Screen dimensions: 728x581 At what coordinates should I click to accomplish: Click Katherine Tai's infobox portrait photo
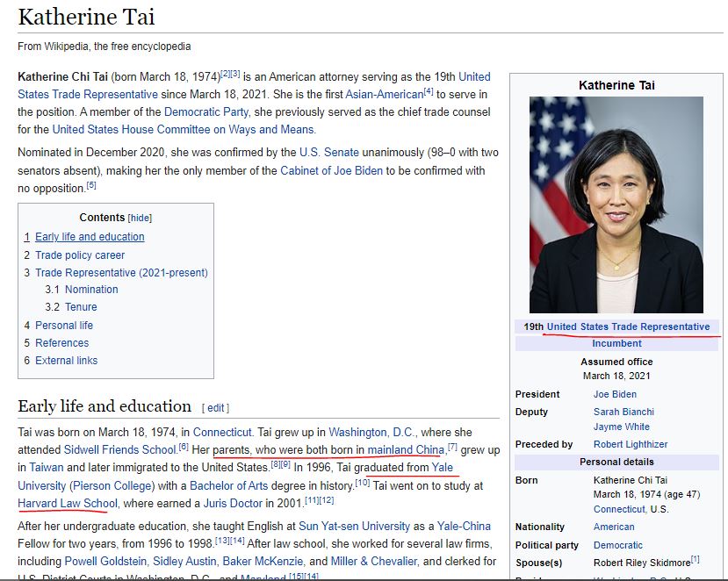pyautogui.click(x=616, y=204)
